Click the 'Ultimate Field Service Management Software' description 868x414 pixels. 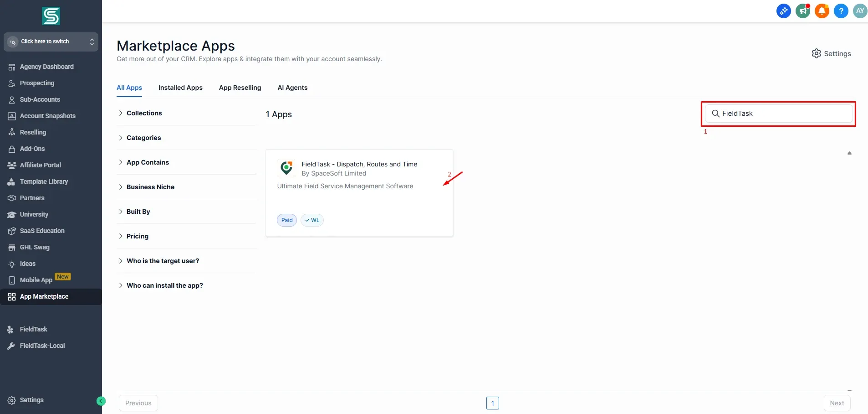(x=345, y=186)
